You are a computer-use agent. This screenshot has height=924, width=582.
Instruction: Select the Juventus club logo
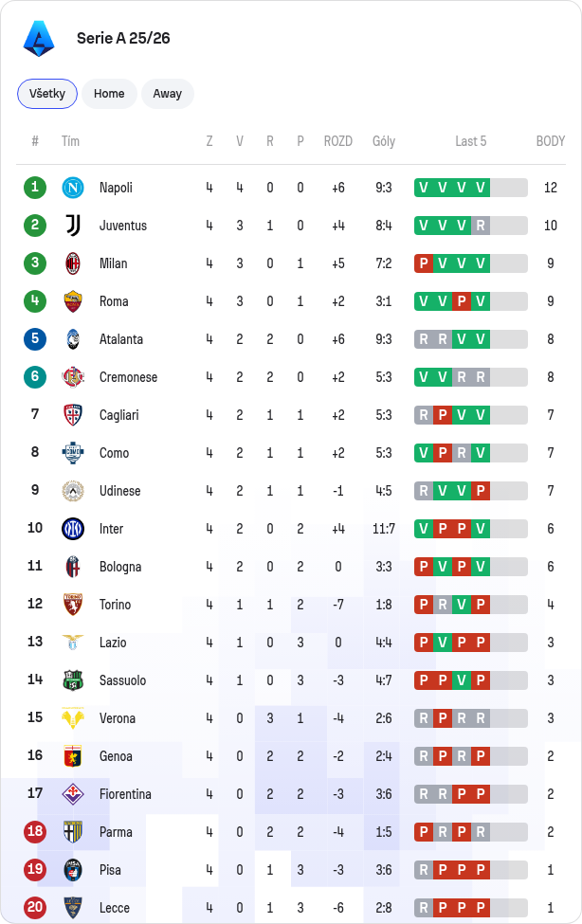(x=73, y=226)
